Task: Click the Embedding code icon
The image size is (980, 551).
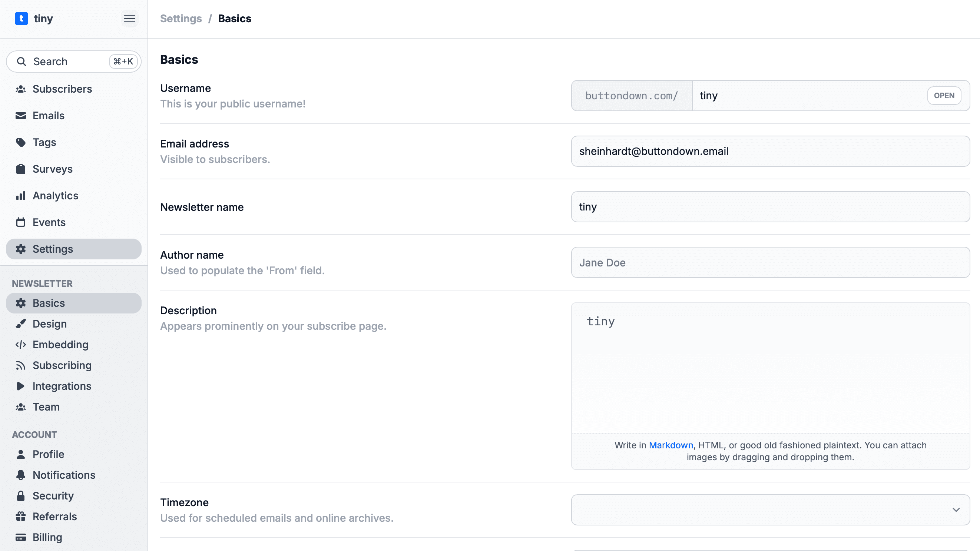Action: pyautogui.click(x=20, y=345)
